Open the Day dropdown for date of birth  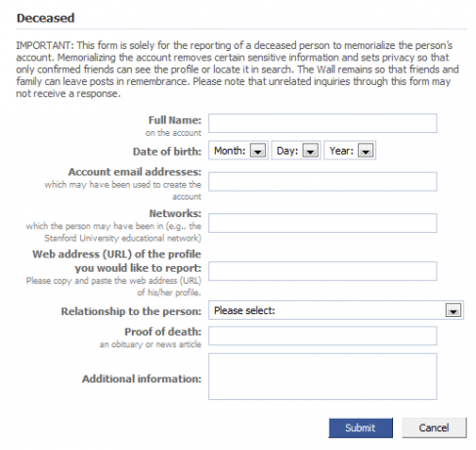(296, 151)
